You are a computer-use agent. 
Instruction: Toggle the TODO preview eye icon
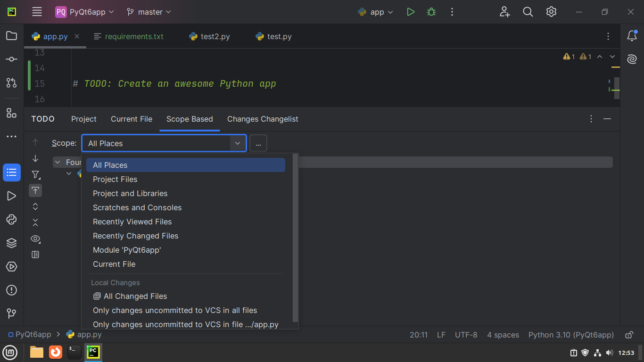35,239
